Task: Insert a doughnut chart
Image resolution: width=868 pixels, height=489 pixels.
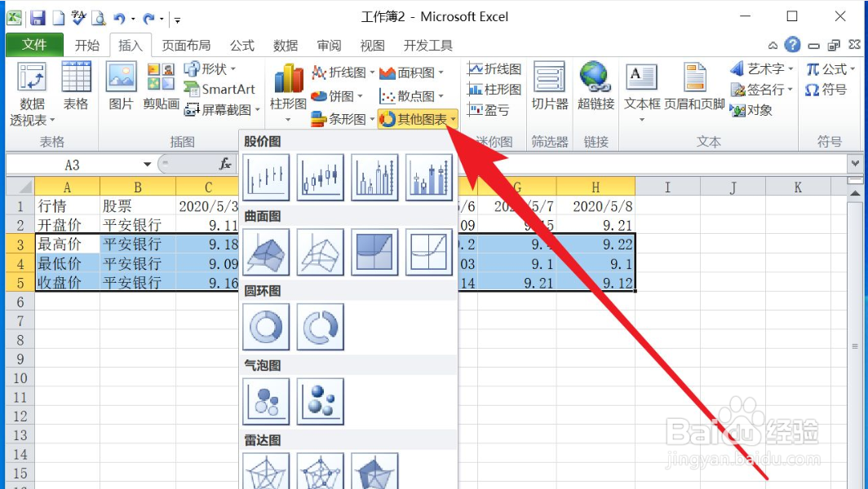Action: (266, 327)
